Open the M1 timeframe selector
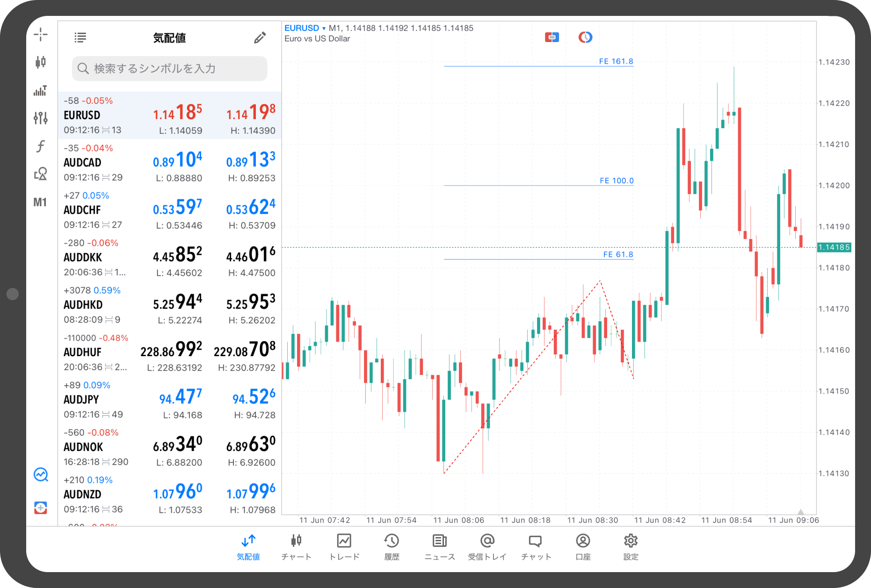The width and height of the screenshot is (871, 588). [x=40, y=202]
